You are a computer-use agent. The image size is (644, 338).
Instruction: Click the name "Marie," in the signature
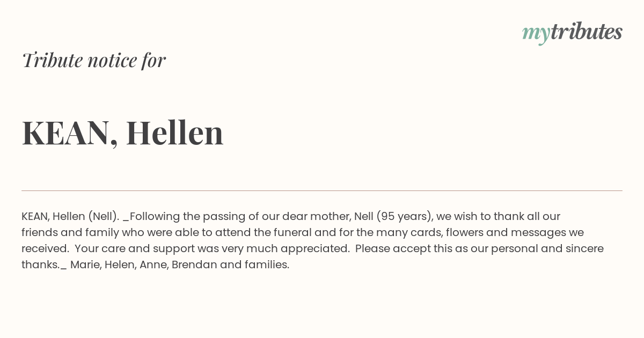[x=86, y=265]
